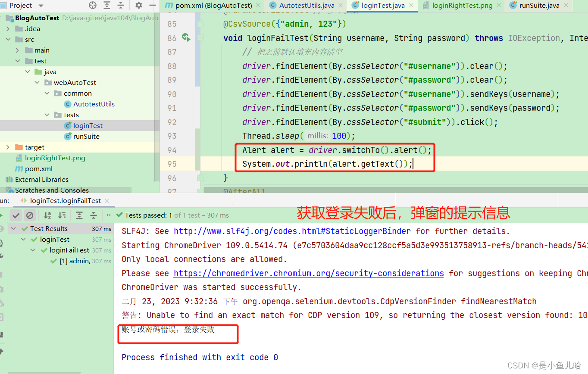Place cursor at end of line 95
The image size is (588, 374).
point(413,164)
